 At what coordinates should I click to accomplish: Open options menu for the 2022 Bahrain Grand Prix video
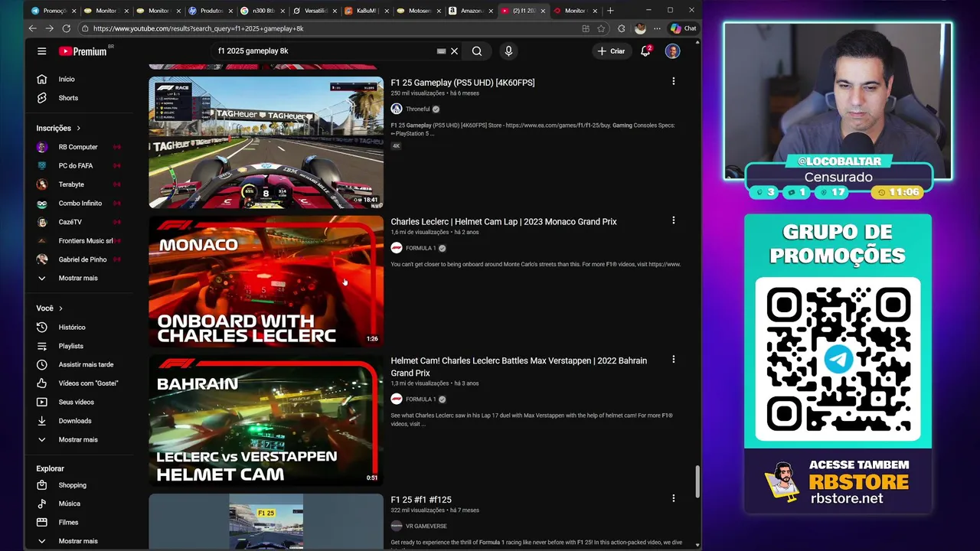point(673,360)
